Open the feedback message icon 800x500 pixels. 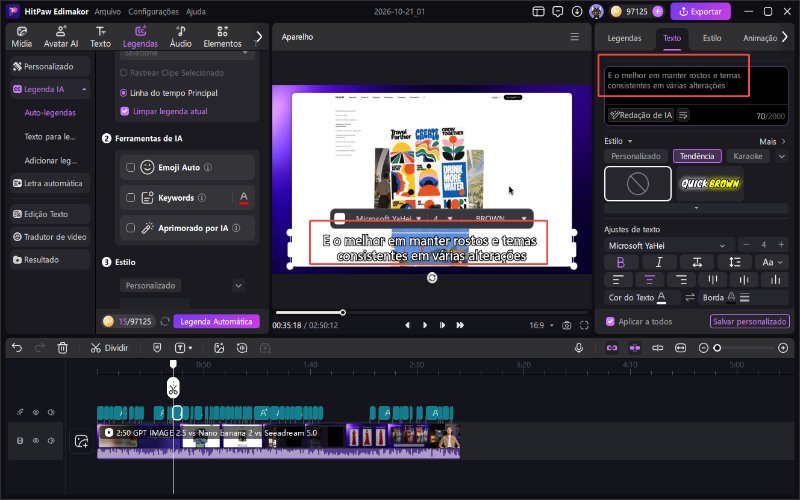[x=558, y=11]
